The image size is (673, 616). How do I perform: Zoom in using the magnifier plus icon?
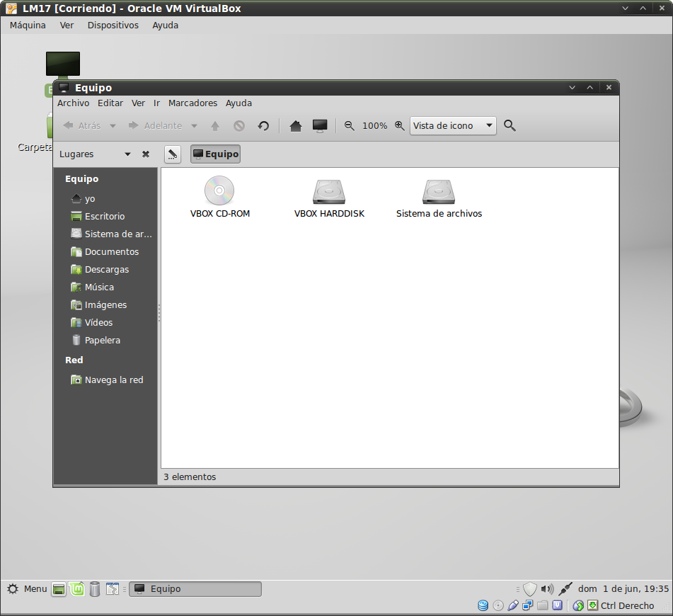point(399,126)
